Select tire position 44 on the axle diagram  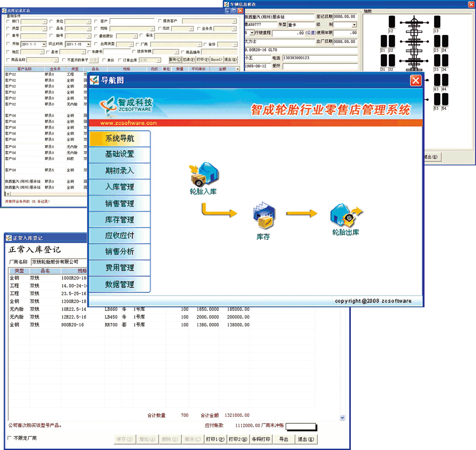(445, 80)
